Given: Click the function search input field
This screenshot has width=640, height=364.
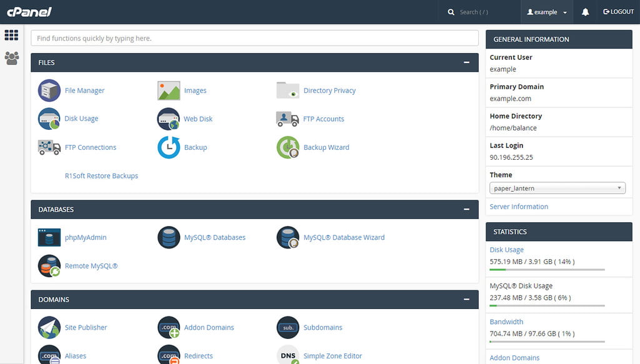Looking at the screenshot, I should [253, 38].
